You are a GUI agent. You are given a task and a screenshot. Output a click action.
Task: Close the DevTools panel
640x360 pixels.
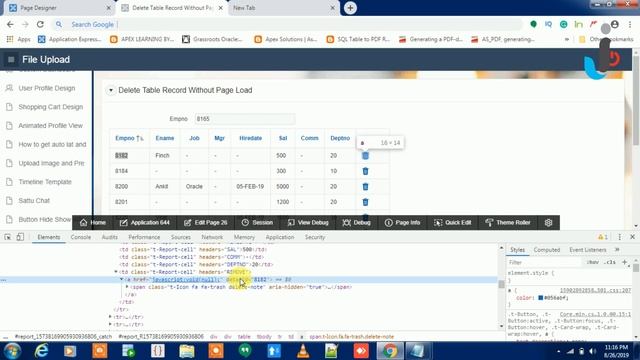pyautogui.click(x=632, y=237)
